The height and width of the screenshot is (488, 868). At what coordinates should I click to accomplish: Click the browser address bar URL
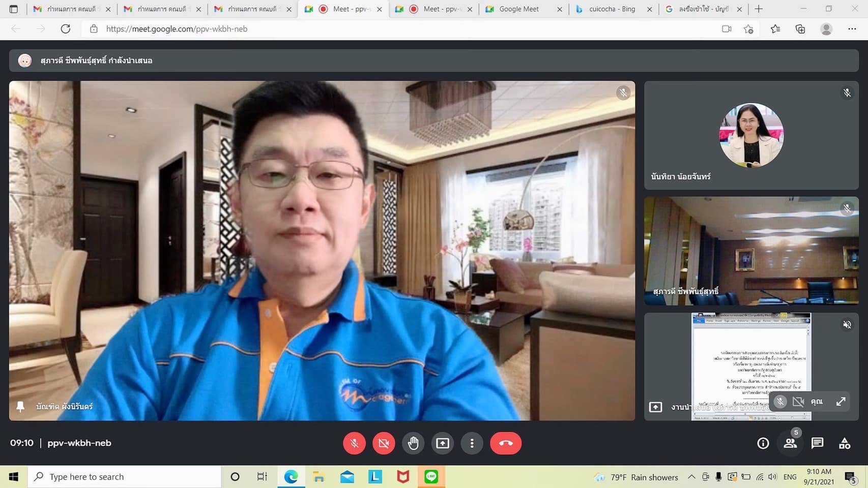(x=177, y=29)
